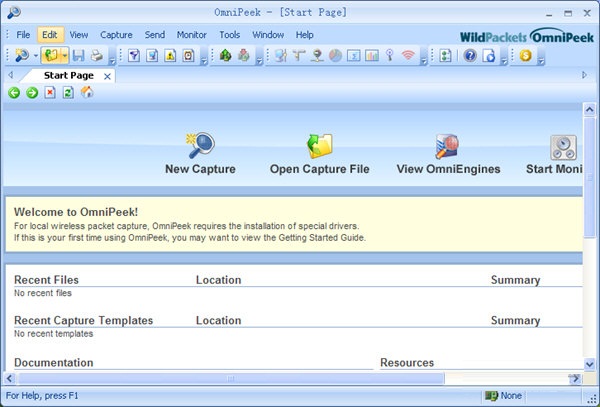
Task: Click the Save disk icon in toolbar
Action: [x=77, y=56]
